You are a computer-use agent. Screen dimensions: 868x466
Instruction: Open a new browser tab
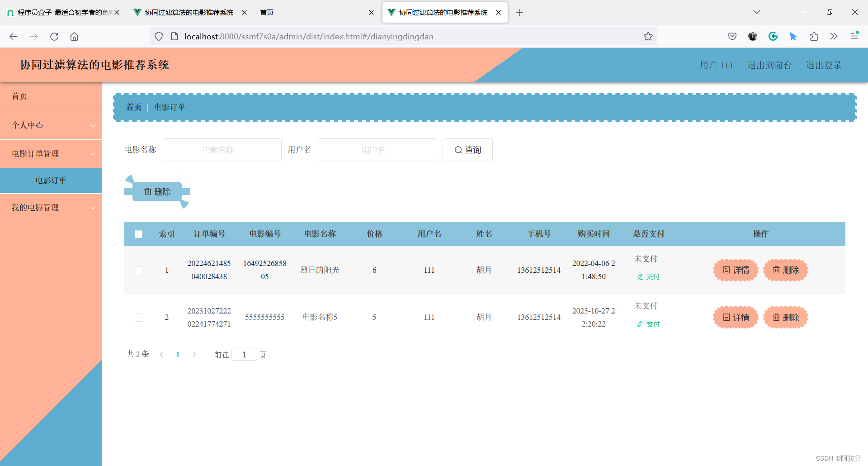pyautogui.click(x=520, y=13)
